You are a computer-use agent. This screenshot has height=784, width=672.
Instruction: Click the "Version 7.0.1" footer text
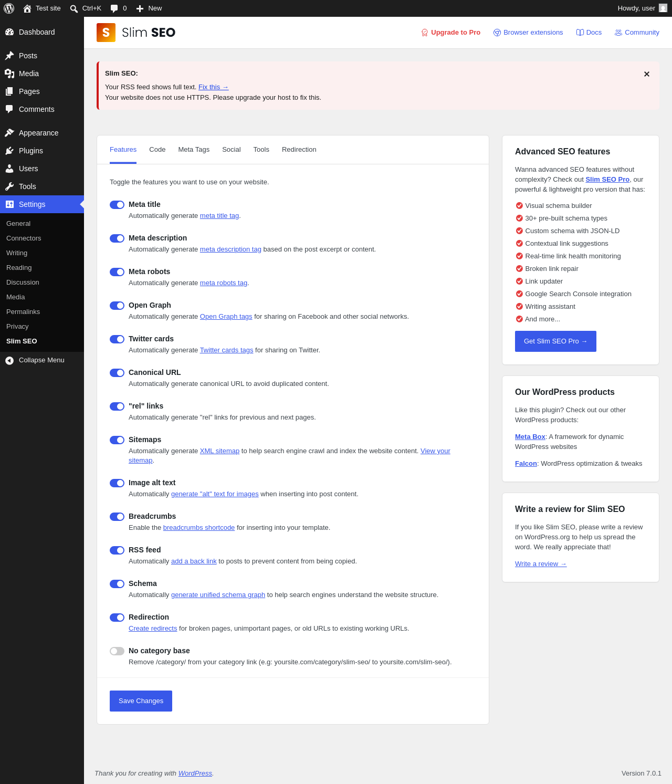(x=642, y=773)
